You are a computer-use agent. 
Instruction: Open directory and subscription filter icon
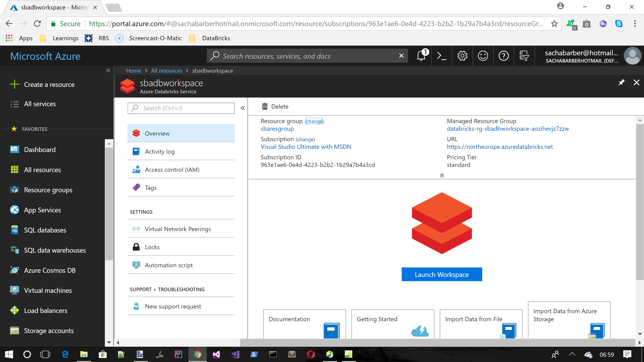point(524,56)
